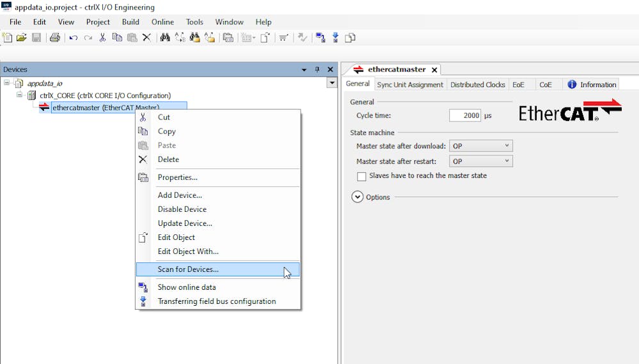Image resolution: width=639 pixels, height=364 pixels.
Task: Click the Replace A-to-B toolbar icon
Action: coord(180,38)
